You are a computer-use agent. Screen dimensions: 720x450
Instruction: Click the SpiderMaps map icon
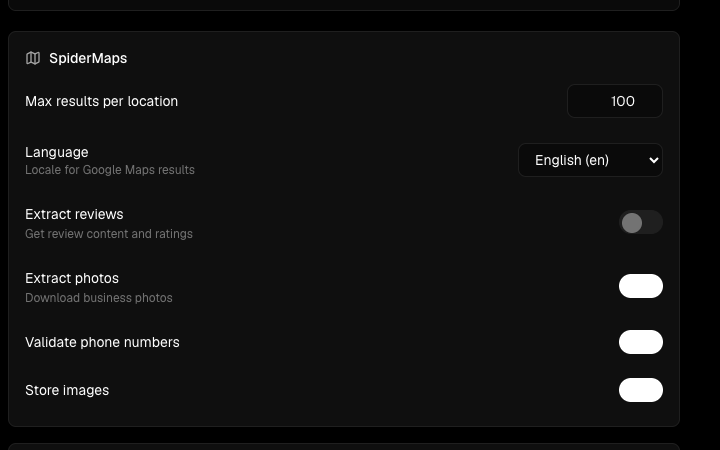[x=33, y=58]
